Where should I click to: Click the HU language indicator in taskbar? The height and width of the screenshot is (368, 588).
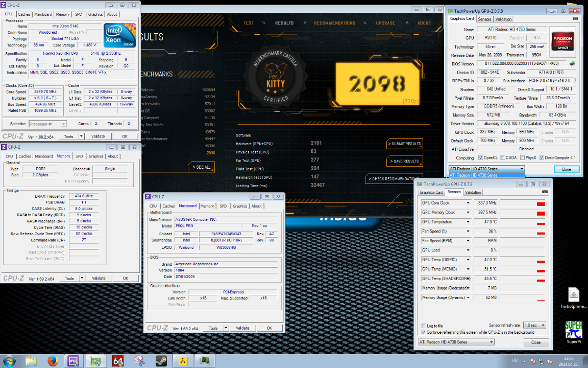point(514,360)
